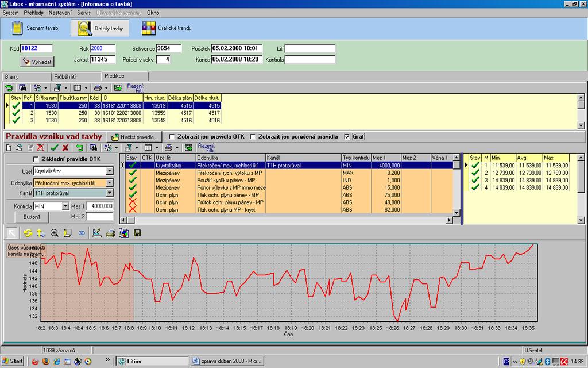The width and height of the screenshot is (588, 368).
Task: Click the funnel filter icon in slab table toolbar
Action: click(57, 88)
